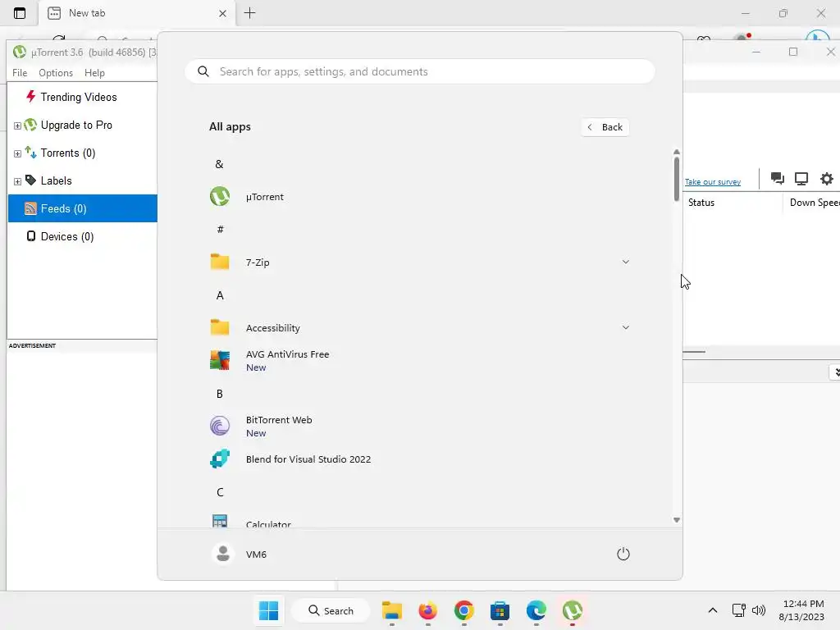Click the VM6 user account icon

[223, 554]
